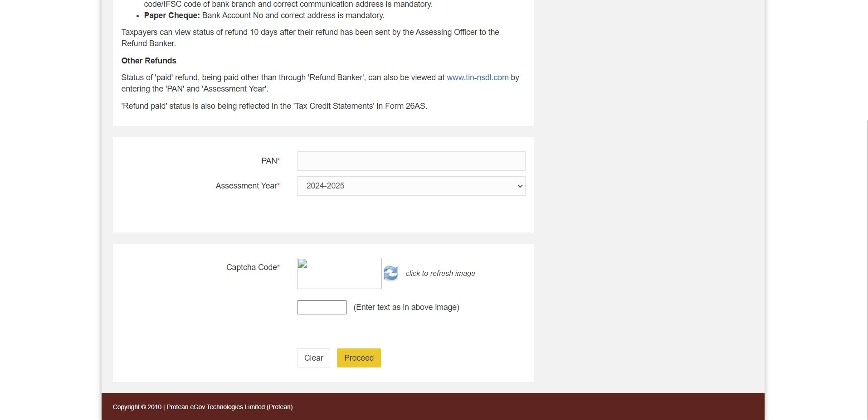The height and width of the screenshot is (420, 868).
Task: Focus the PAN input field
Action: pos(411,161)
